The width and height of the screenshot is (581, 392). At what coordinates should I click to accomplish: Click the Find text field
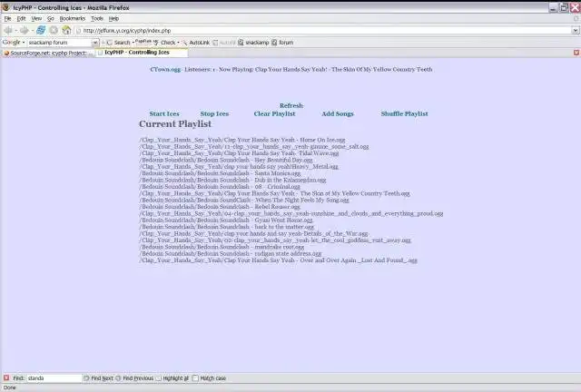coord(54,378)
